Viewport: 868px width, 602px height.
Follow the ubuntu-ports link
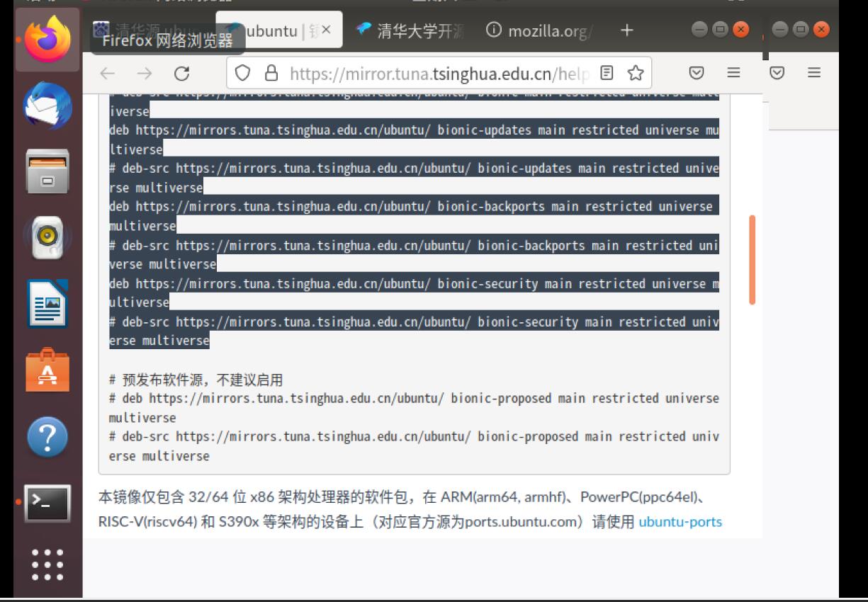point(680,522)
